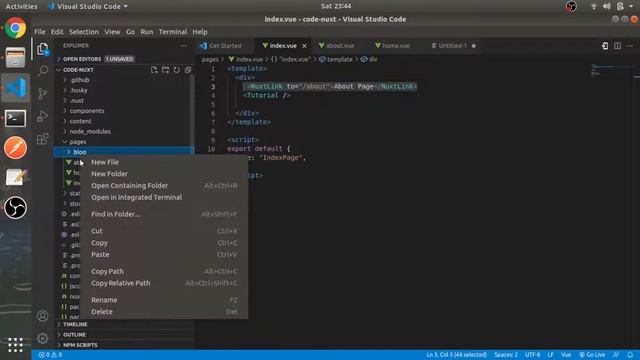Collapse all folders in Explorer

coord(188,70)
